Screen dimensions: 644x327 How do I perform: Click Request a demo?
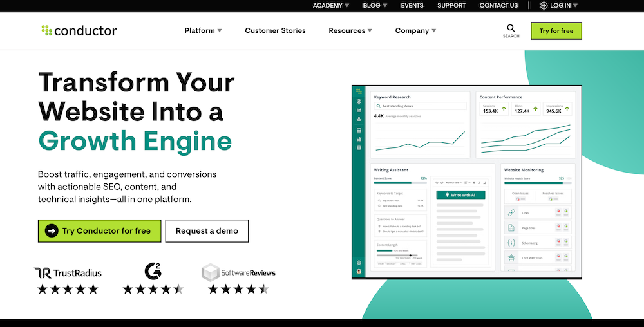(x=207, y=231)
